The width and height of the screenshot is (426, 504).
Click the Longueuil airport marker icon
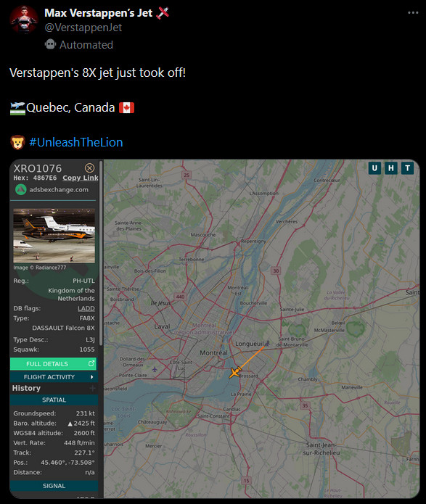pyautogui.click(x=267, y=343)
